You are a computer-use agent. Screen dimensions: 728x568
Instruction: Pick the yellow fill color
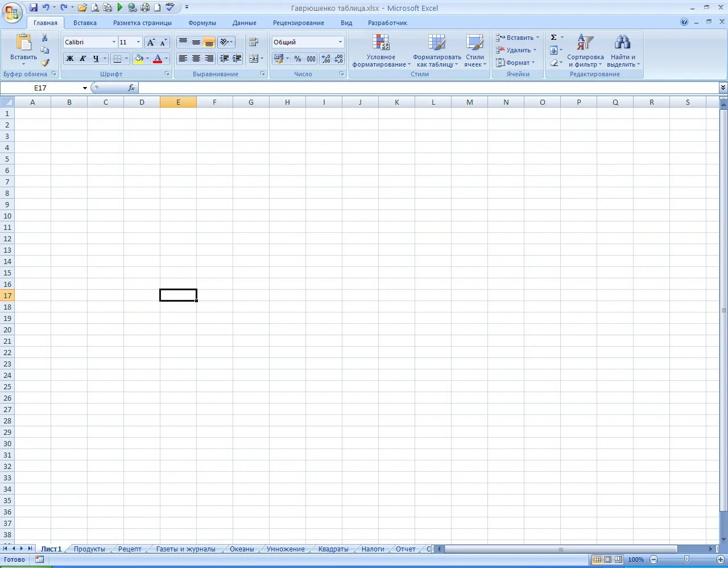(x=139, y=58)
